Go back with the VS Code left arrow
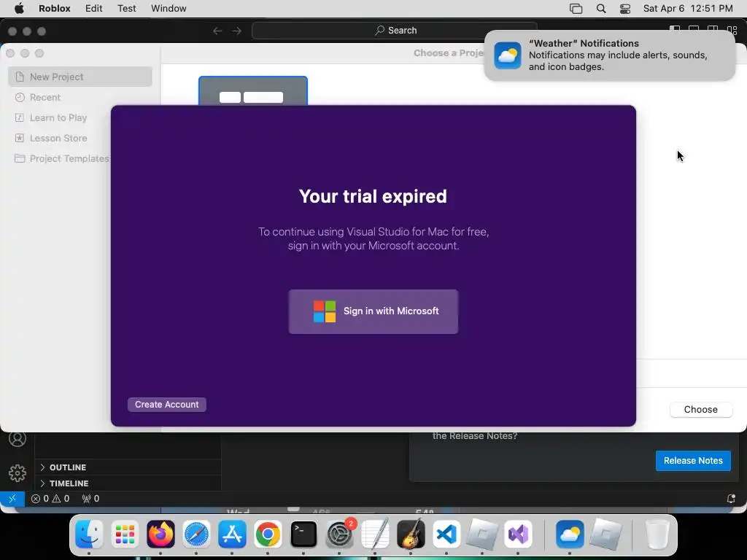The height and width of the screenshot is (560, 747). [217, 31]
